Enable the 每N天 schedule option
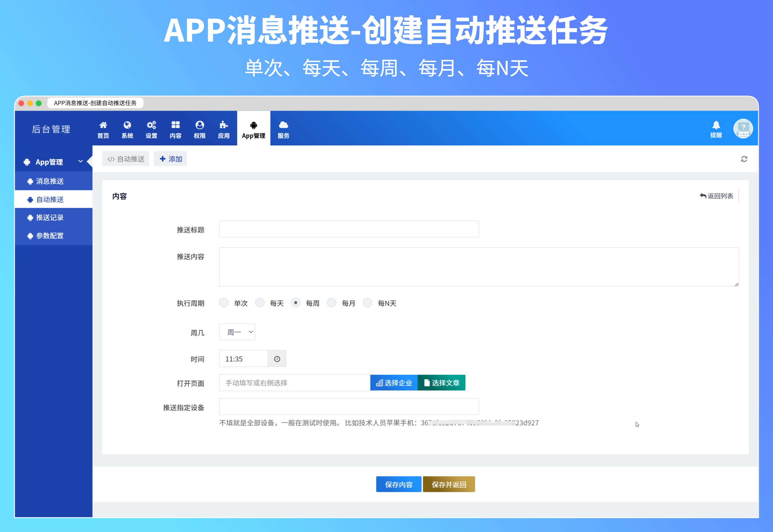Image resolution: width=773 pixels, height=532 pixels. click(x=367, y=303)
